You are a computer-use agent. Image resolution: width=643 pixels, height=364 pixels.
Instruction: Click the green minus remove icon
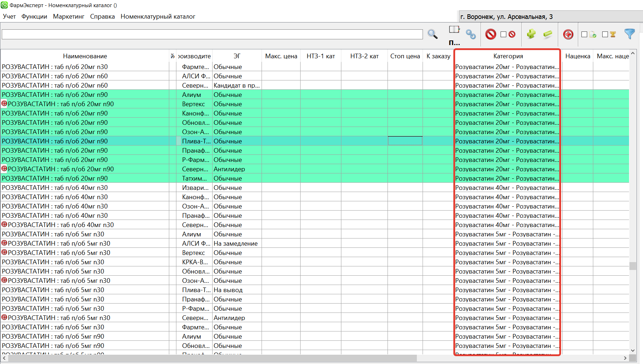(547, 34)
